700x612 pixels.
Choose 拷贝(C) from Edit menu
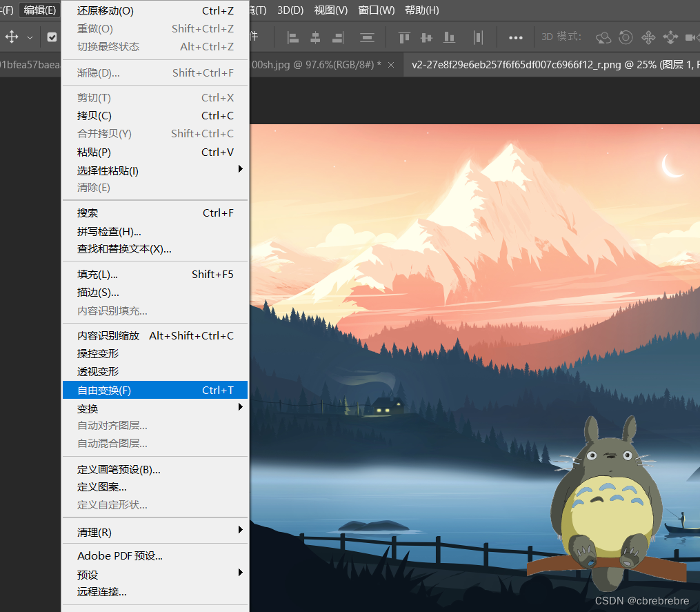(155, 116)
